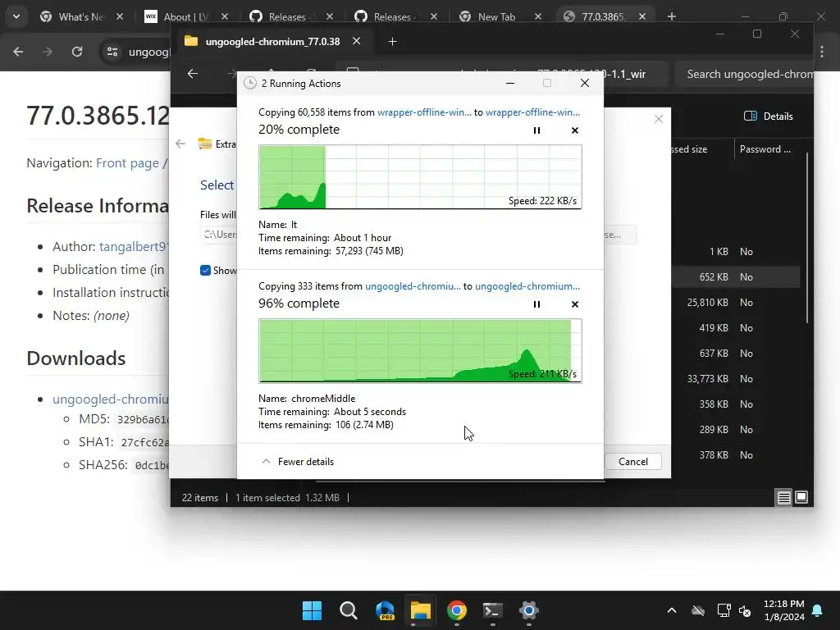Screen dimensions: 840x630
Task: Follow the Front page navigation link
Action: click(127, 163)
